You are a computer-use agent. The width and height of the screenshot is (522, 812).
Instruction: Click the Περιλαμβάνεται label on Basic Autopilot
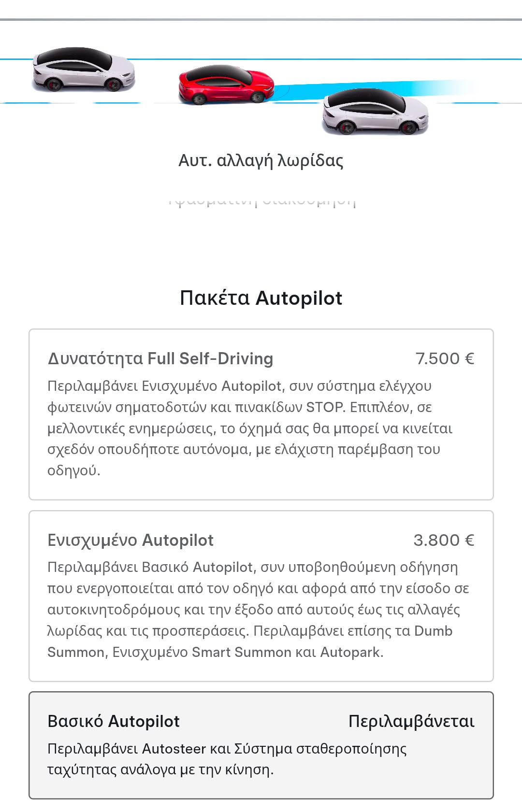(411, 721)
